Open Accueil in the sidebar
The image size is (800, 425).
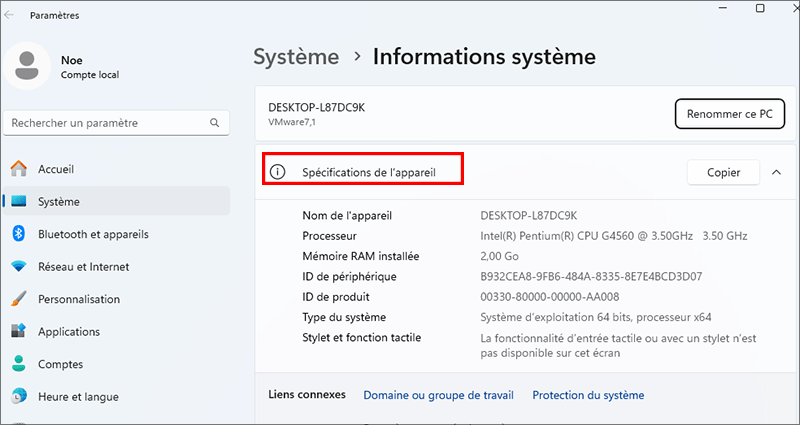click(116, 169)
